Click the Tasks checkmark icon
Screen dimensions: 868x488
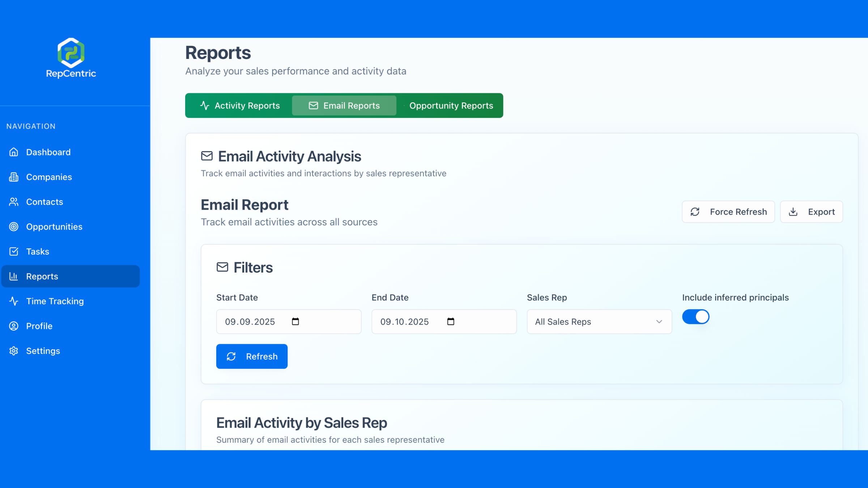click(x=14, y=252)
